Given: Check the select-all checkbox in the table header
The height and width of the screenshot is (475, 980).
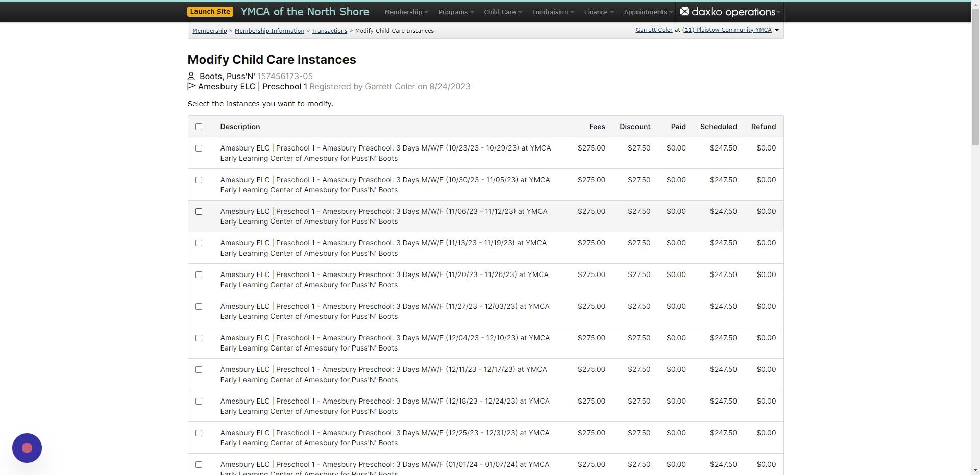Looking at the screenshot, I should click(199, 127).
